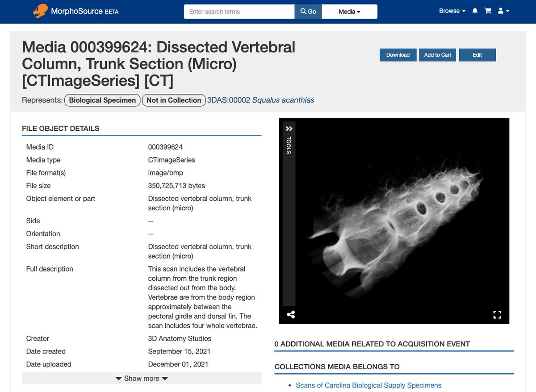The image size is (536, 392).
Task: Open the Browse dropdown menu
Action: click(452, 11)
